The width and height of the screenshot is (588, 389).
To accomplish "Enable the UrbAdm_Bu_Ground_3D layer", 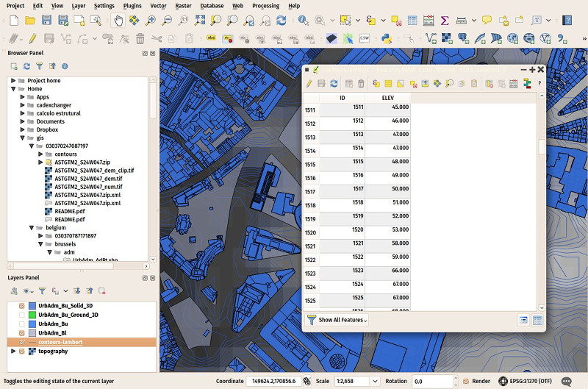I will [22, 315].
